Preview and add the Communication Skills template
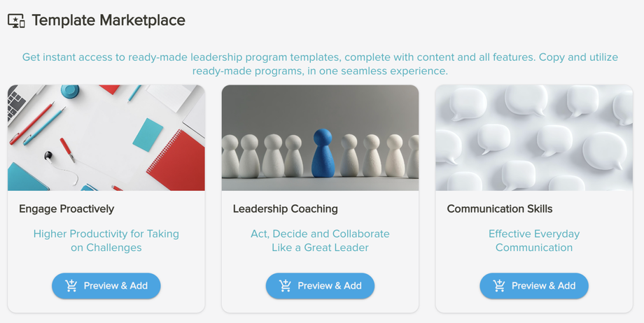 (534, 285)
